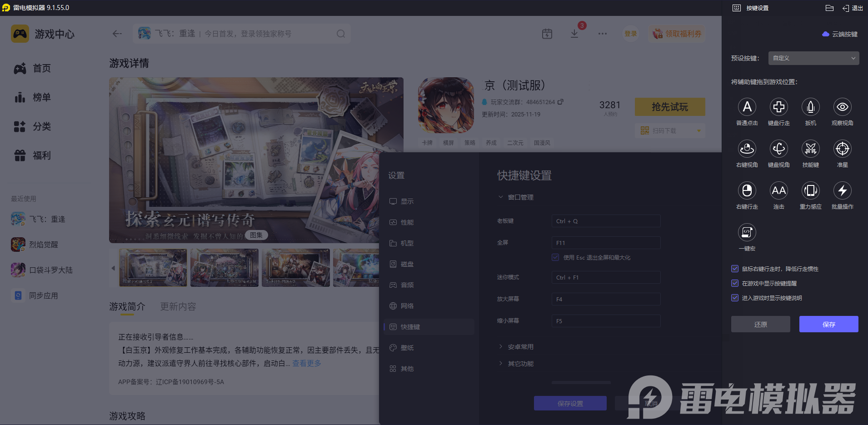The height and width of the screenshot is (425, 868).
Task: Open the 一键宏 macro icon
Action: (747, 233)
